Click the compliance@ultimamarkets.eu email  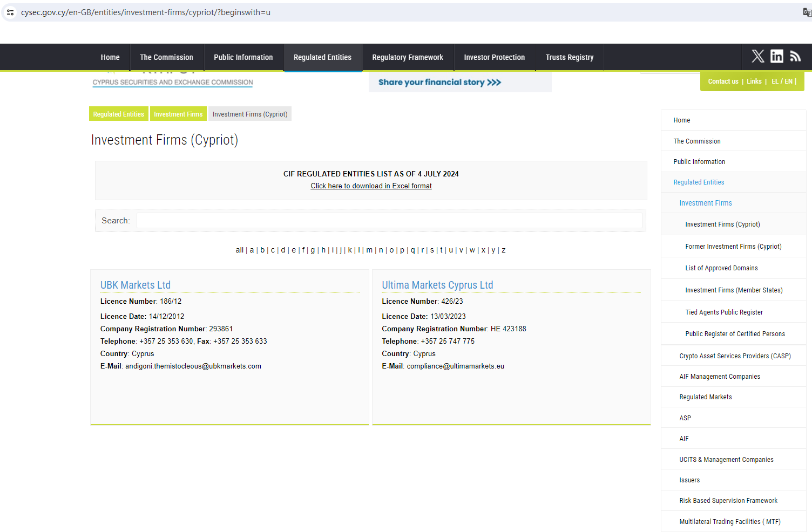[456, 366]
